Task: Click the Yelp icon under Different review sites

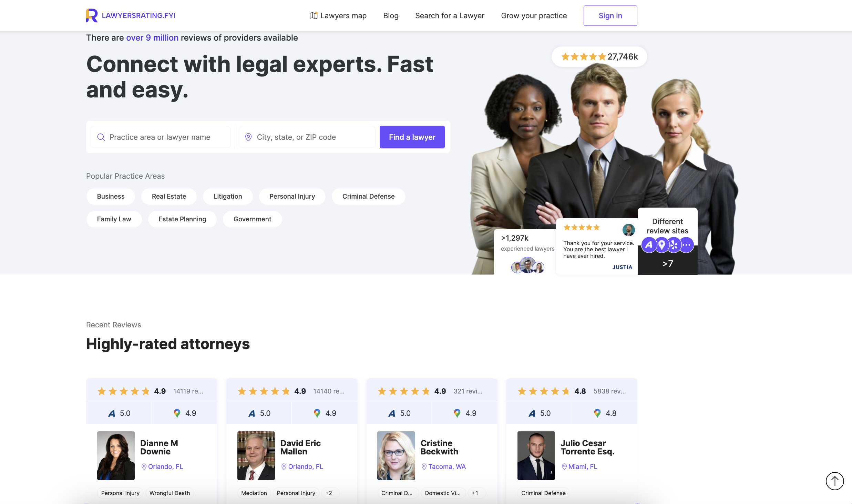Action: click(x=674, y=245)
